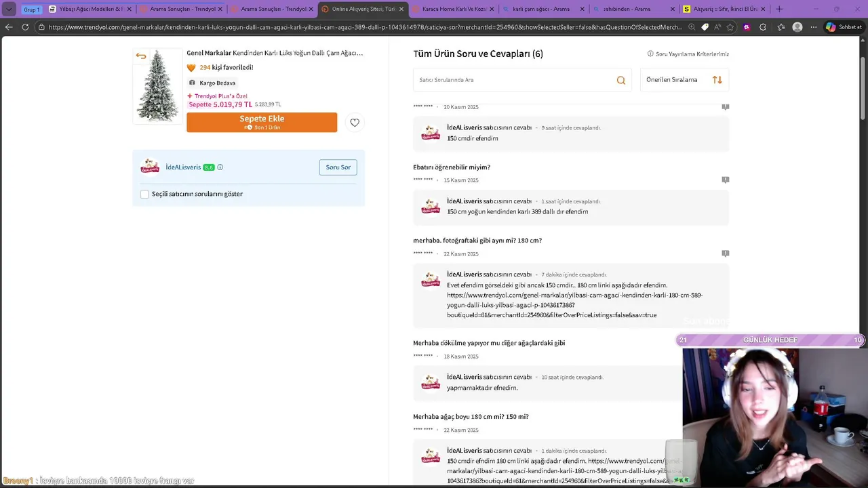868x488 pixels.
Task: Open the favorites list icon
Action: click(781, 27)
